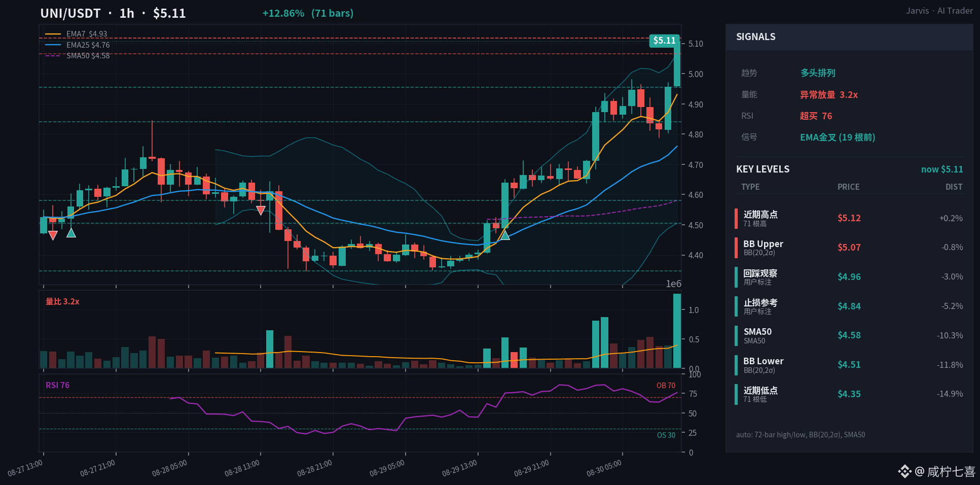Viewport: 980px width, 485px height.
Task: Select the EMA25 $4.76 legend entry
Action: click(x=78, y=45)
